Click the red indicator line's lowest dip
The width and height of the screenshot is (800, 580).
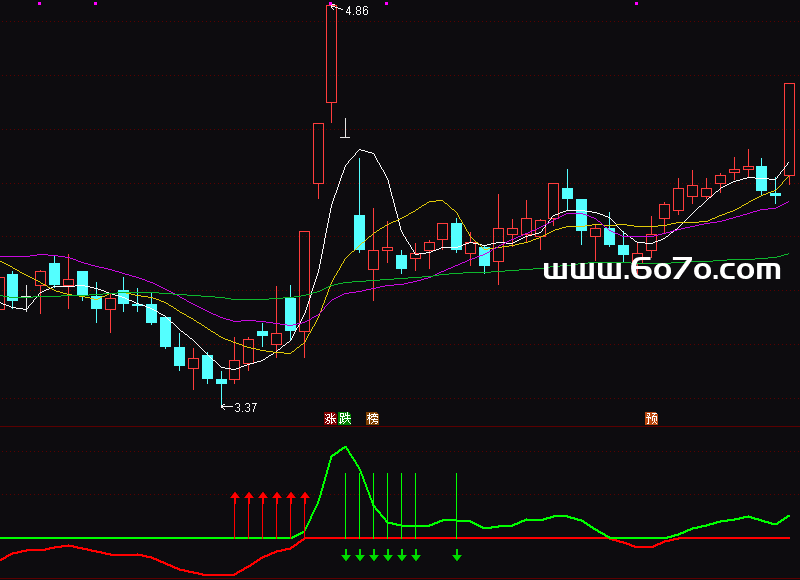(218, 574)
